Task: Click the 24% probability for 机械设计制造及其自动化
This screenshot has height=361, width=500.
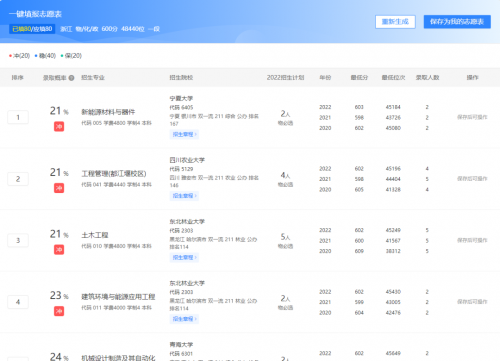Action: [x=59, y=357]
